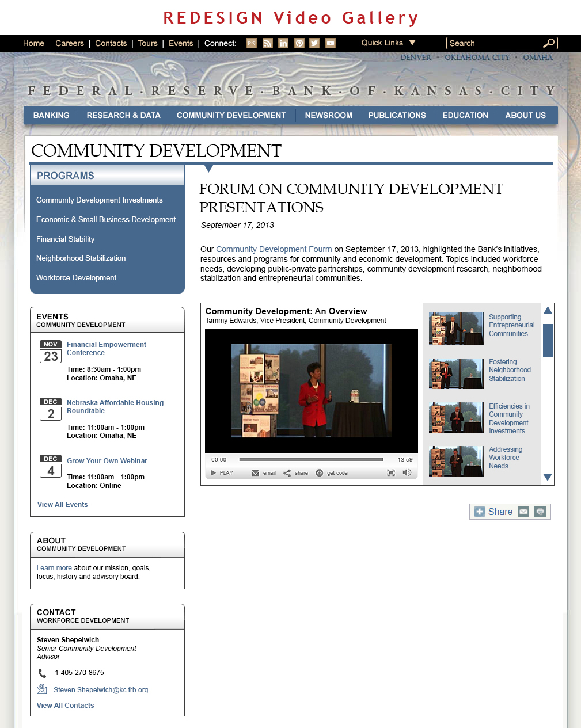The image size is (581, 728).
Task: Open the RESEARCH & DATA menu
Action: (x=124, y=115)
